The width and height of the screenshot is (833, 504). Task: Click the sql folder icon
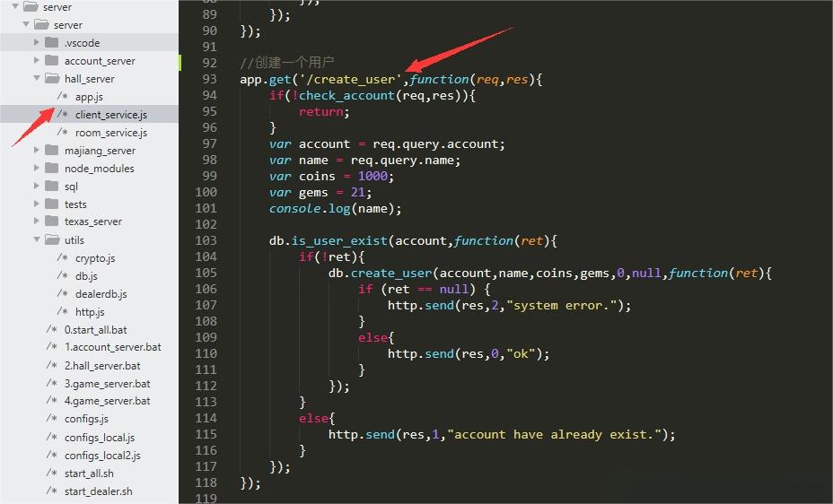(51, 186)
